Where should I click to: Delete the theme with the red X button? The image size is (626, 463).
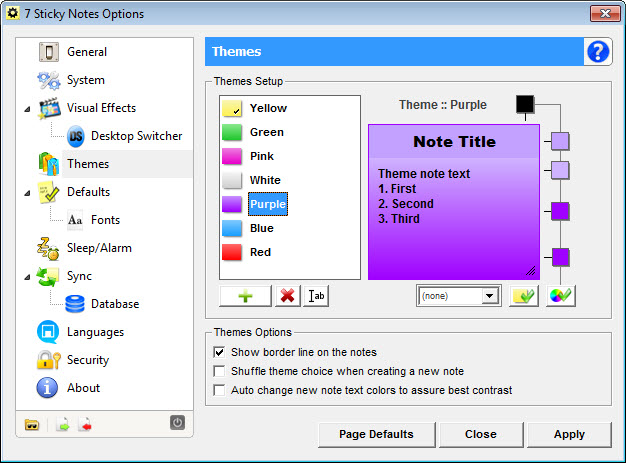[287, 296]
